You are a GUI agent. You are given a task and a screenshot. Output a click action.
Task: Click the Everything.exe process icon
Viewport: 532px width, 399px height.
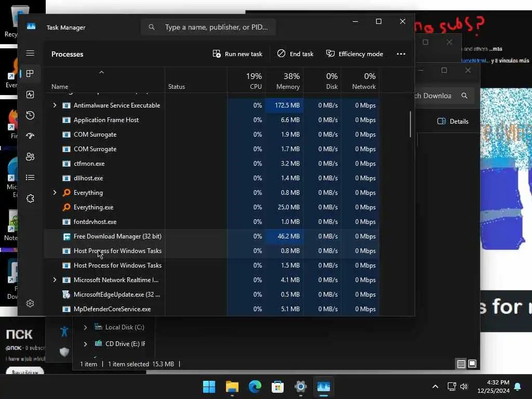point(66,207)
